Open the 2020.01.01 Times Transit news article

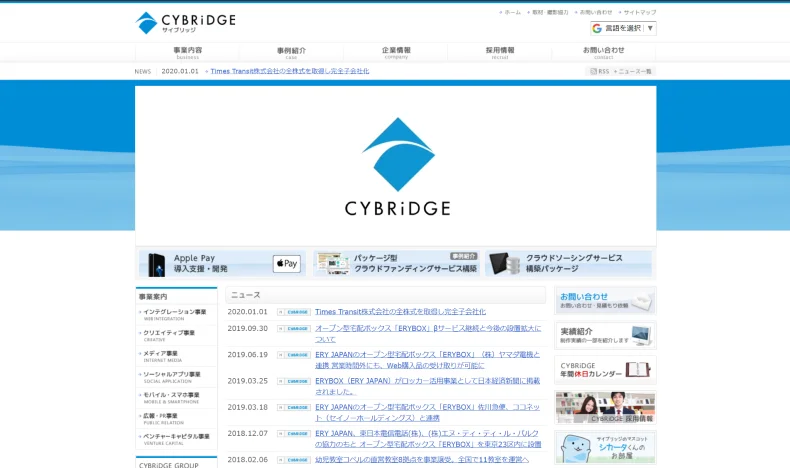[401, 312]
